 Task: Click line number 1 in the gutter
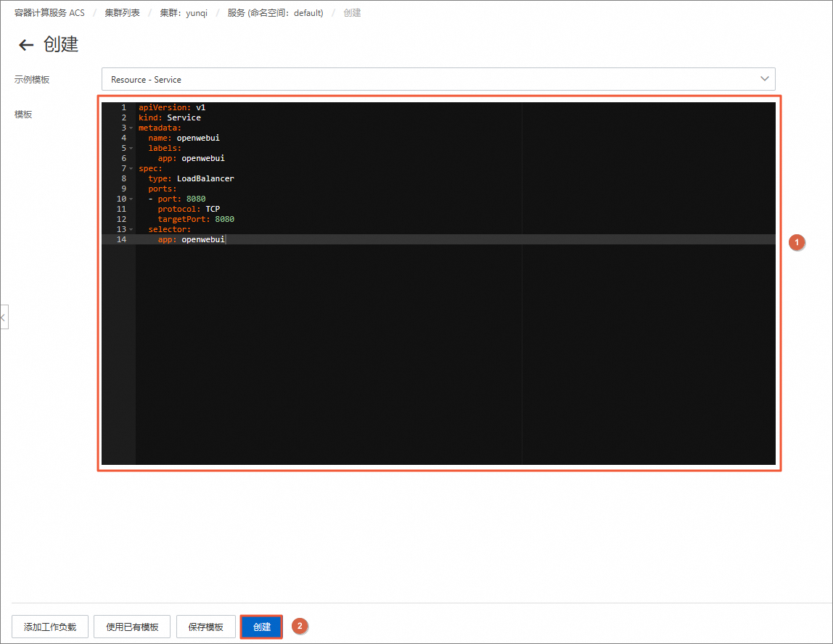(124, 107)
